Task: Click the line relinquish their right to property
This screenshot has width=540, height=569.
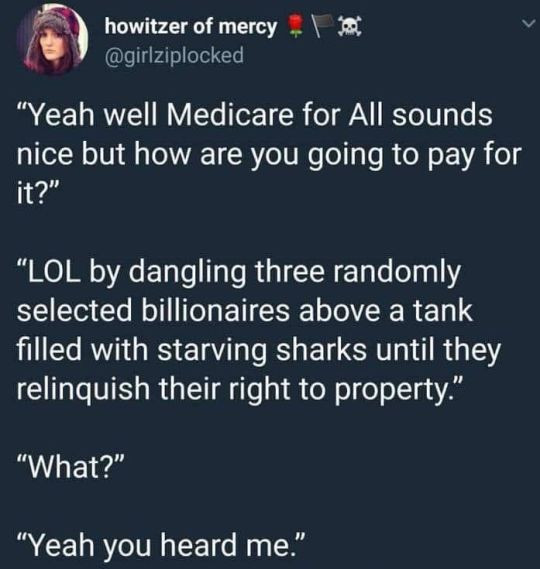Action: 241,389
